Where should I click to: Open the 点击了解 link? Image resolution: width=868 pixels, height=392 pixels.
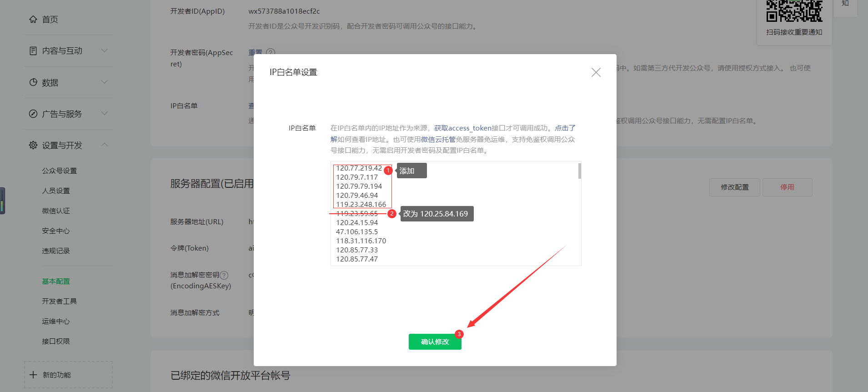pos(565,128)
